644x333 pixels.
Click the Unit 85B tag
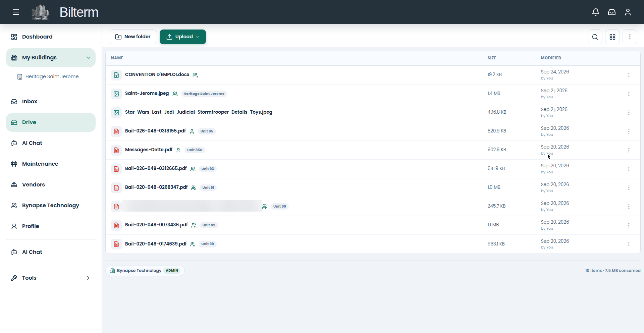click(195, 150)
